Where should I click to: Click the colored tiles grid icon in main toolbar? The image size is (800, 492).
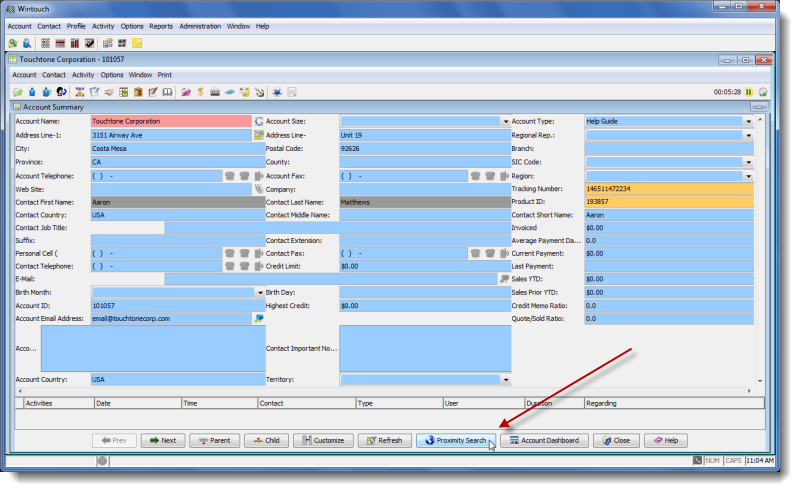(x=122, y=43)
